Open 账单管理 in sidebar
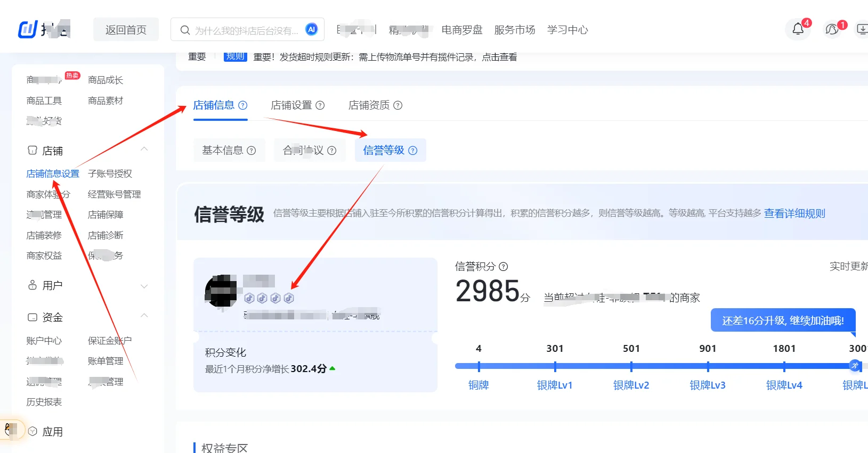 [106, 361]
